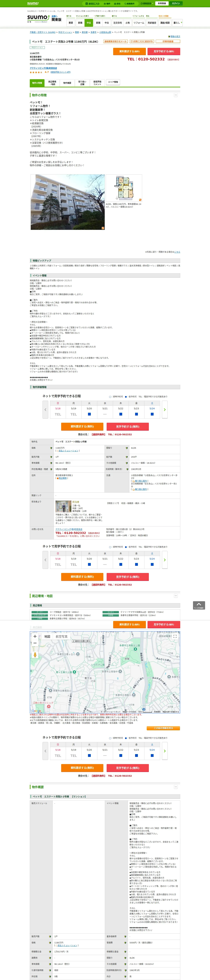Open the エリア情報 tab
This screenshot has height=980, width=210.
(113, 82)
